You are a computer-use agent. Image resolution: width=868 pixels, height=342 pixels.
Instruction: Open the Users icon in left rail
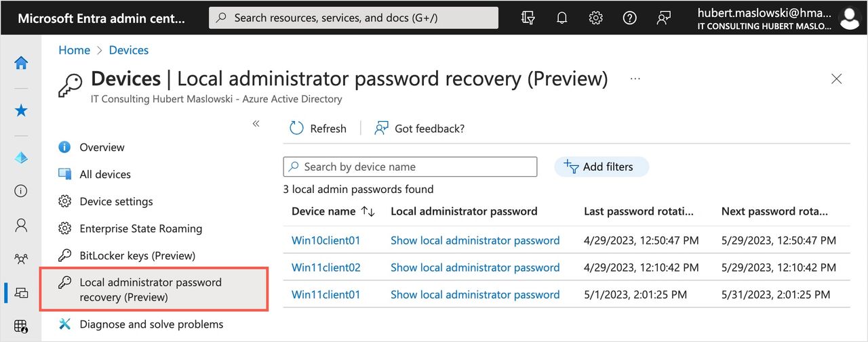point(21,225)
